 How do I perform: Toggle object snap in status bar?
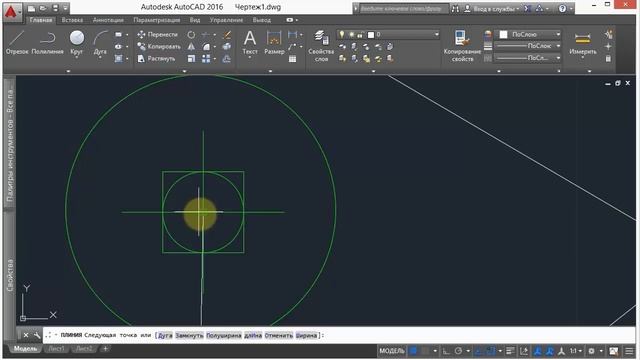point(490,351)
